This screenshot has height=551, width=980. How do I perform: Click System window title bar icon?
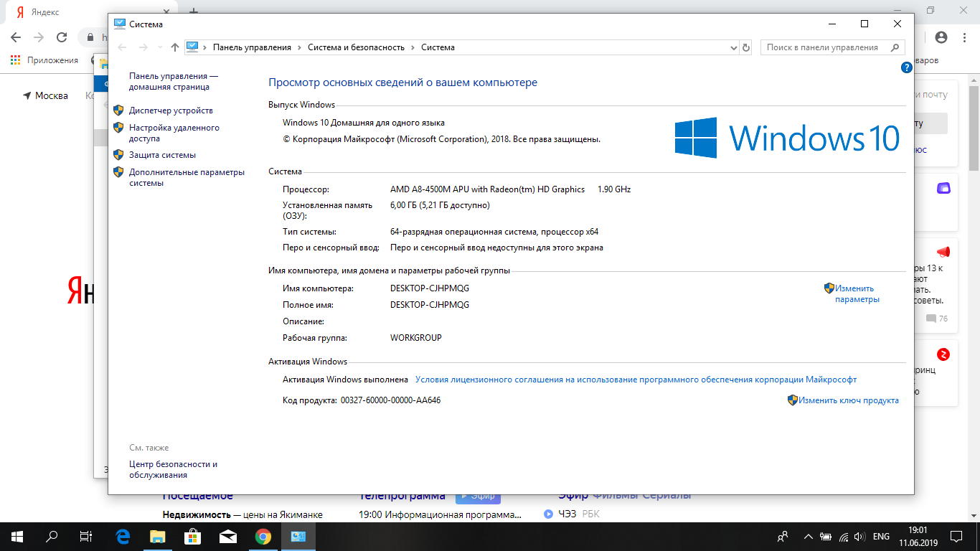pyautogui.click(x=120, y=24)
